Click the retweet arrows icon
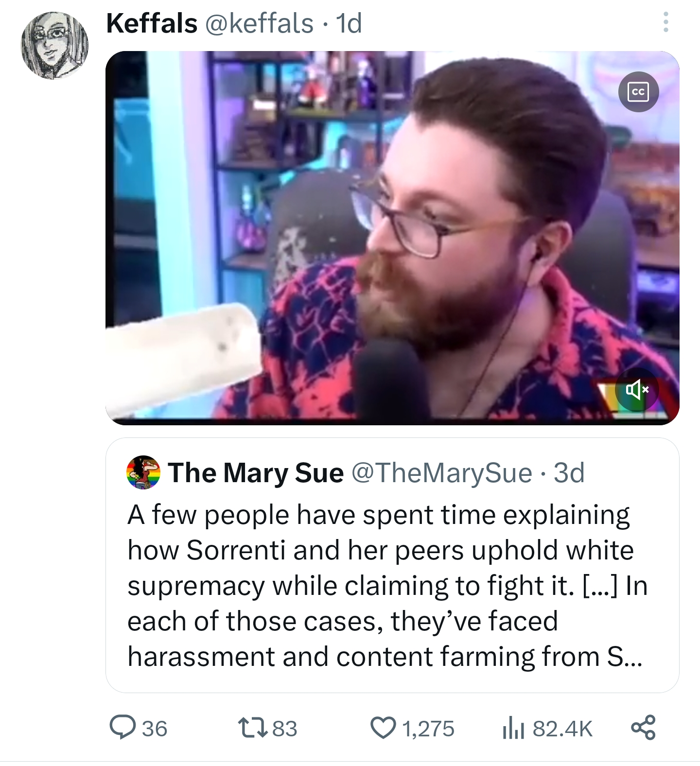The image size is (700, 766). point(253,728)
